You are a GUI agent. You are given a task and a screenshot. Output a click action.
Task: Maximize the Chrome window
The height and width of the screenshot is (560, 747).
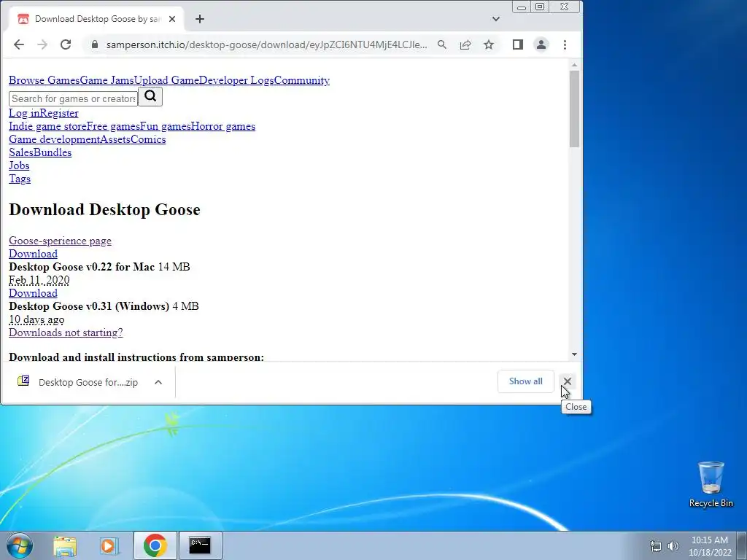(x=540, y=7)
